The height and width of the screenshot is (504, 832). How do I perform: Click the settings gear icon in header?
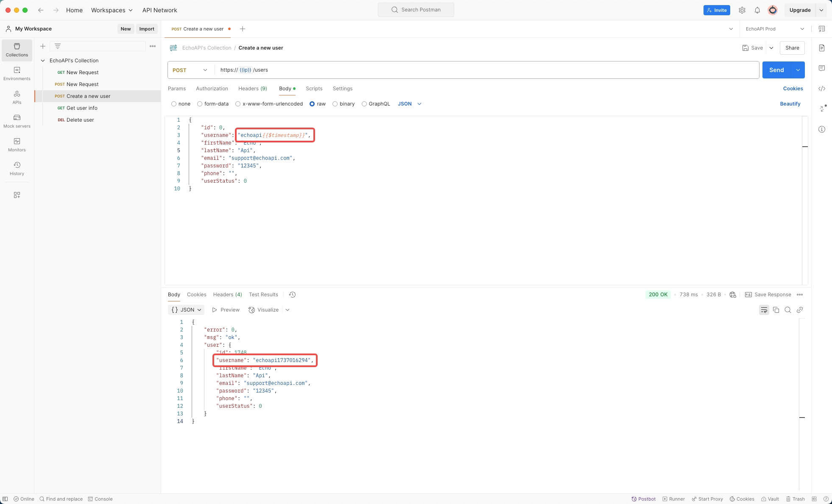click(742, 10)
